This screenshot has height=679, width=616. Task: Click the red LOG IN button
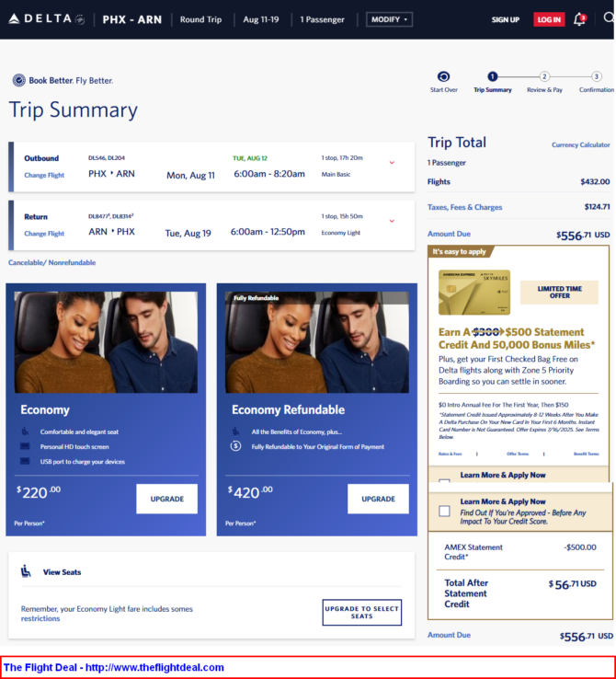(549, 19)
